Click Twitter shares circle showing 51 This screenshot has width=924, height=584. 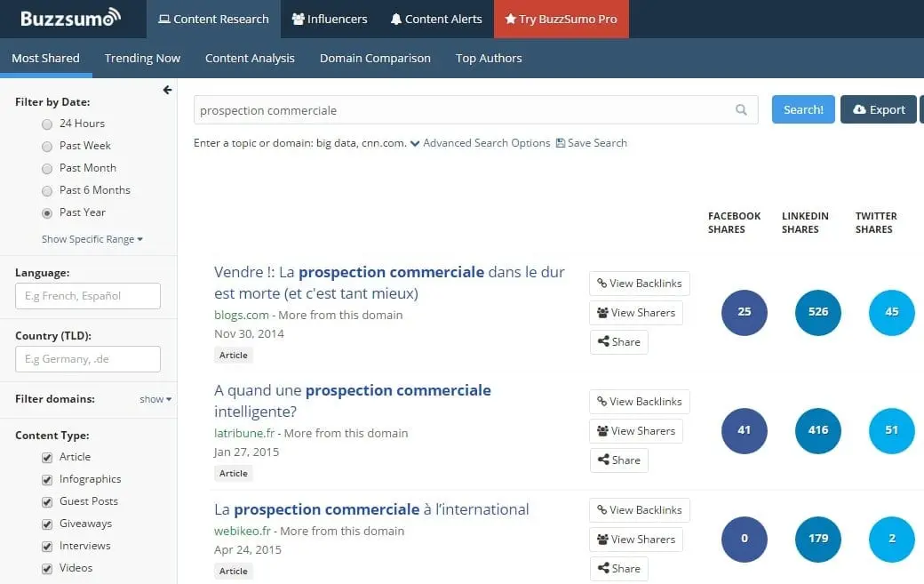click(x=892, y=431)
